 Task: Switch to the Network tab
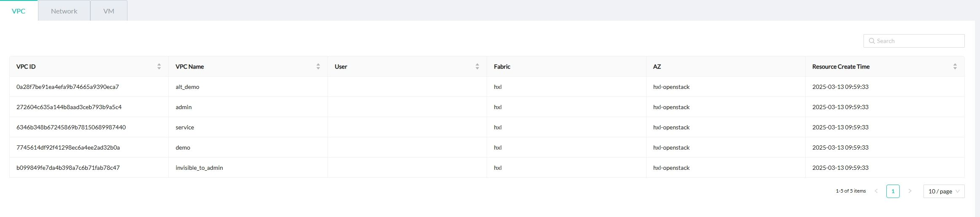pos(64,11)
